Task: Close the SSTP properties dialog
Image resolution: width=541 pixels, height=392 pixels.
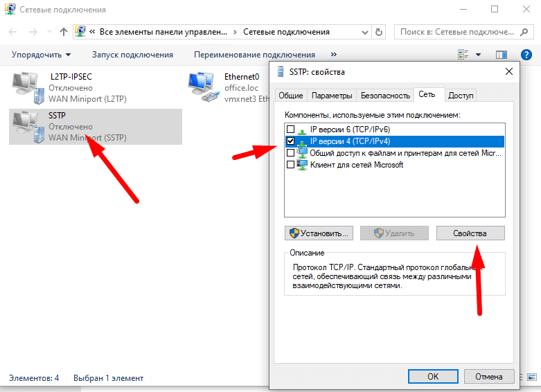Action: tap(509, 72)
